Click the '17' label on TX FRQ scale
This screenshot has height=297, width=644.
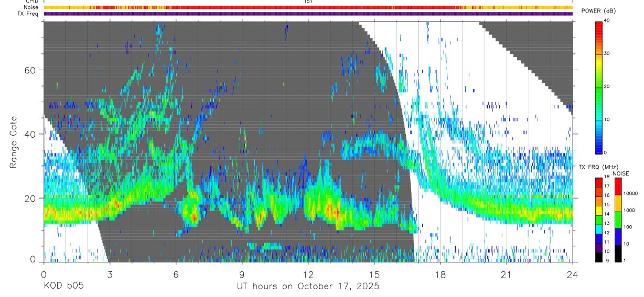pos(607,186)
